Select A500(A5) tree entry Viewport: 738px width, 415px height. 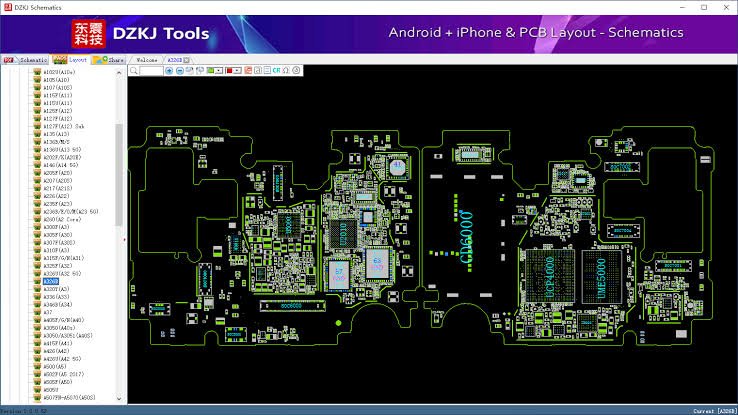pyautogui.click(x=55, y=367)
